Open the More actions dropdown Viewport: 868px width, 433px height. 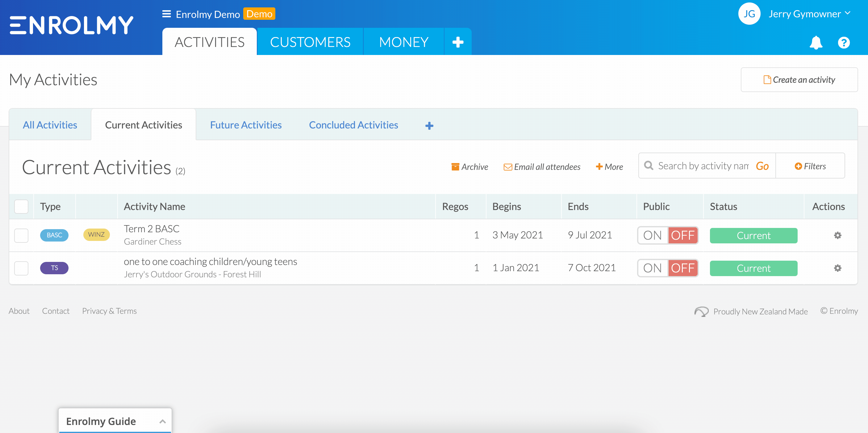609,166
